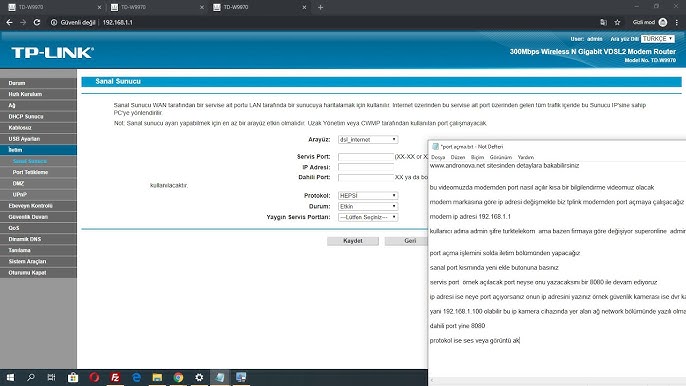Close the first TD-W9970 tab
Image resolution: width=686 pixels, height=386 pixels.
pyautogui.click(x=99, y=7)
